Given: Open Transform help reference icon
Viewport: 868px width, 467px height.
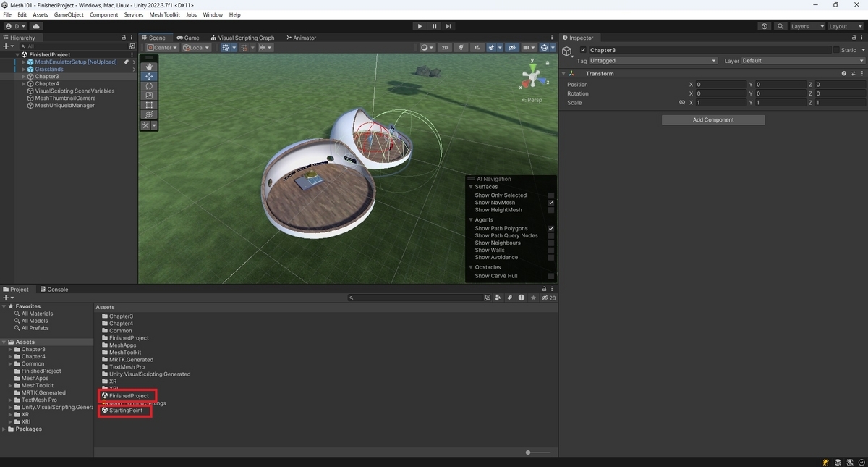Looking at the screenshot, I should pyautogui.click(x=844, y=73).
